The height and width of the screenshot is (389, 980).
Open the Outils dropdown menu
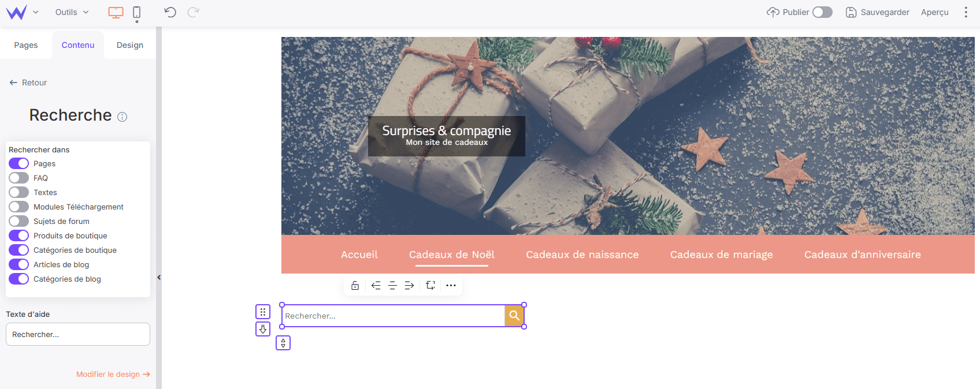pos(72,12)
